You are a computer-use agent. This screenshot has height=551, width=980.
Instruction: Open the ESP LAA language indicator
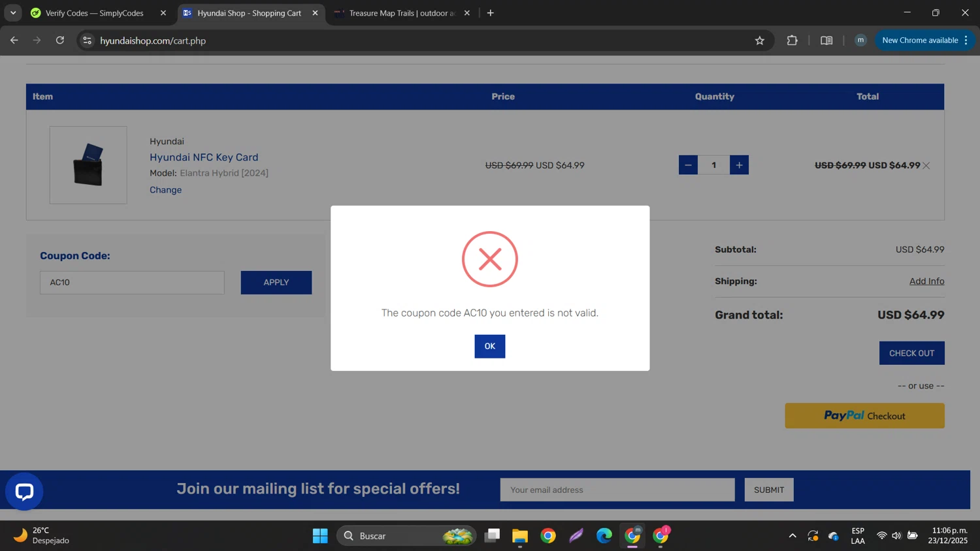pyautogui.click(x=858, y=536)
